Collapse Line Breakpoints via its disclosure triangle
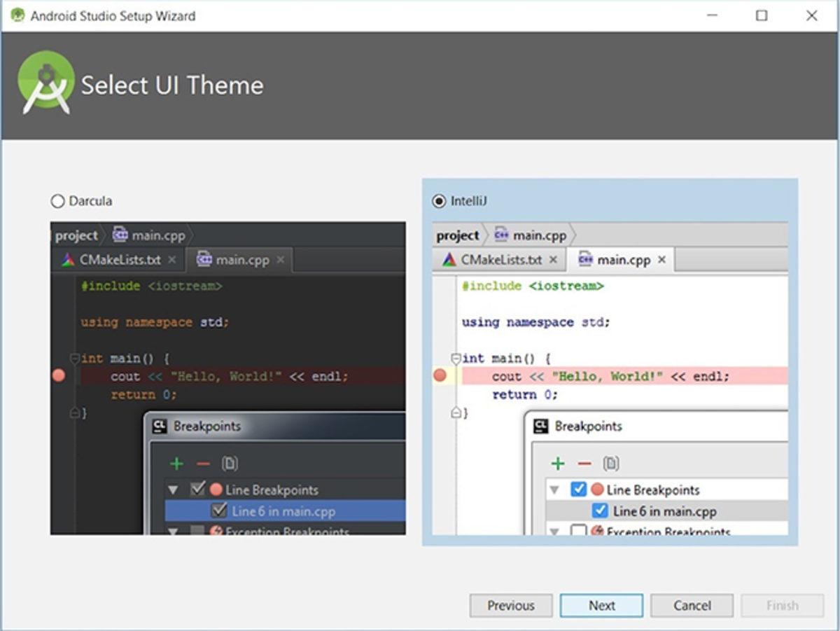The image size is (840, 631). click(x=554, y=490)
